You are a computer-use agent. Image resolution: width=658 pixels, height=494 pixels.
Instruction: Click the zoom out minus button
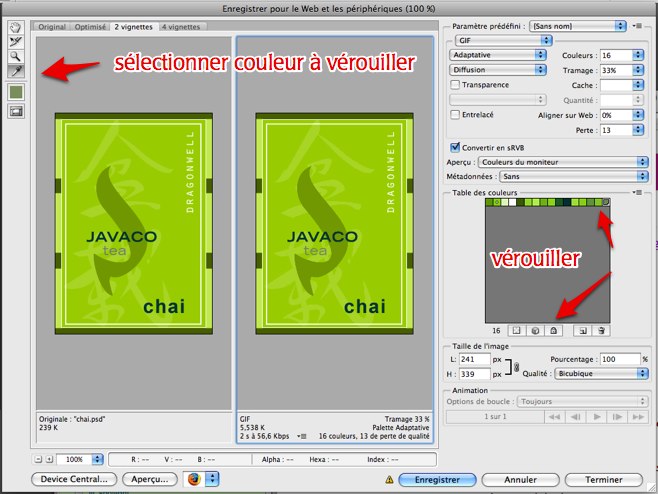pos(39,460)
